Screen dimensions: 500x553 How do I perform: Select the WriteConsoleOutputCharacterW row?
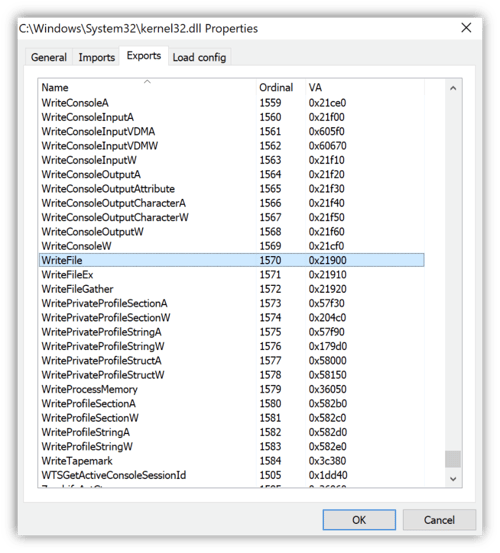pyautogui.click(x=231, y=217)
